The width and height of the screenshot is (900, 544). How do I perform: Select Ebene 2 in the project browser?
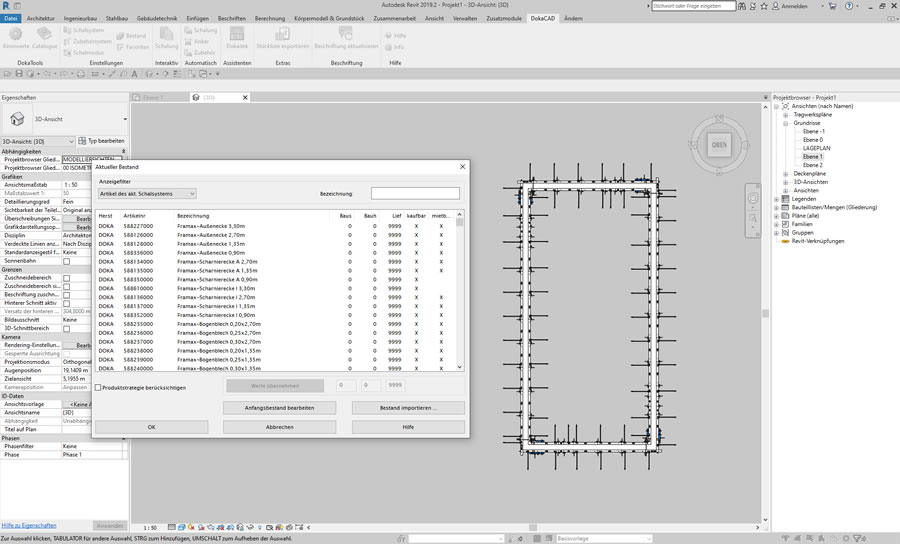point(813,165)
